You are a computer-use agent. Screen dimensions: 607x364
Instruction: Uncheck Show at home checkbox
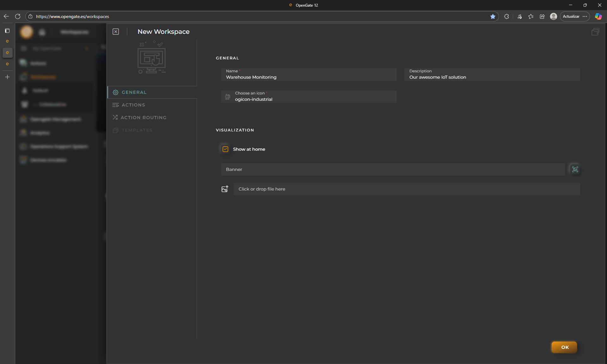coord(225,149)
